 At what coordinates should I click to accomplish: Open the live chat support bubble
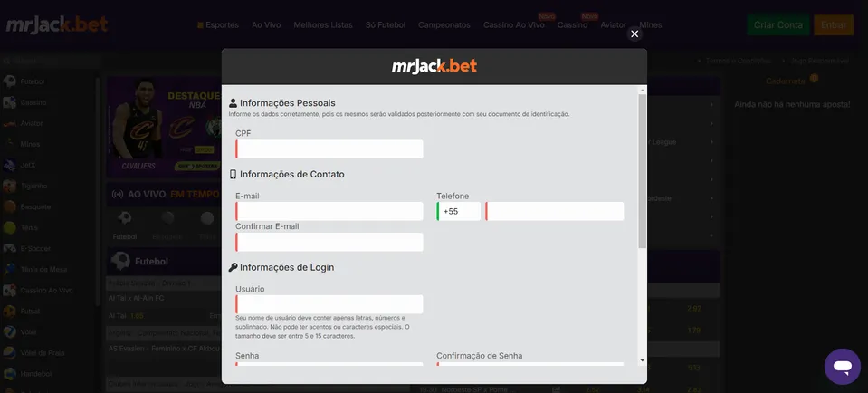click(x=842, y=367)
